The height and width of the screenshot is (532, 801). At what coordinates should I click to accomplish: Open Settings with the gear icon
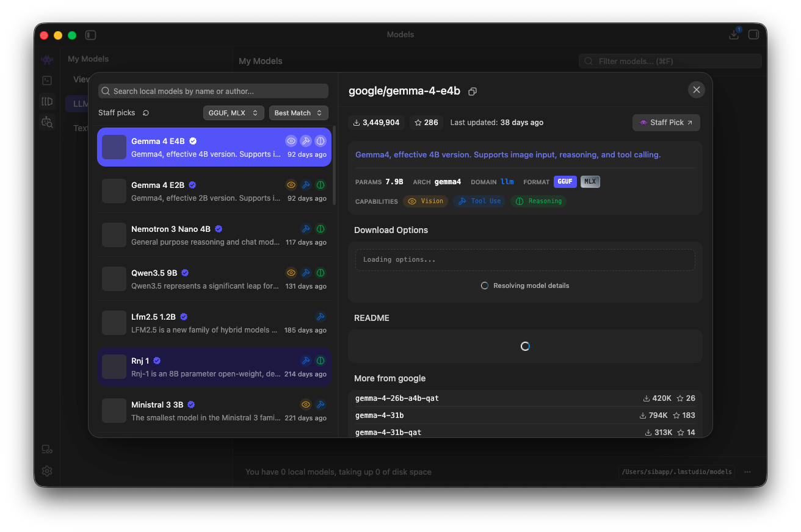coord(47,471)
